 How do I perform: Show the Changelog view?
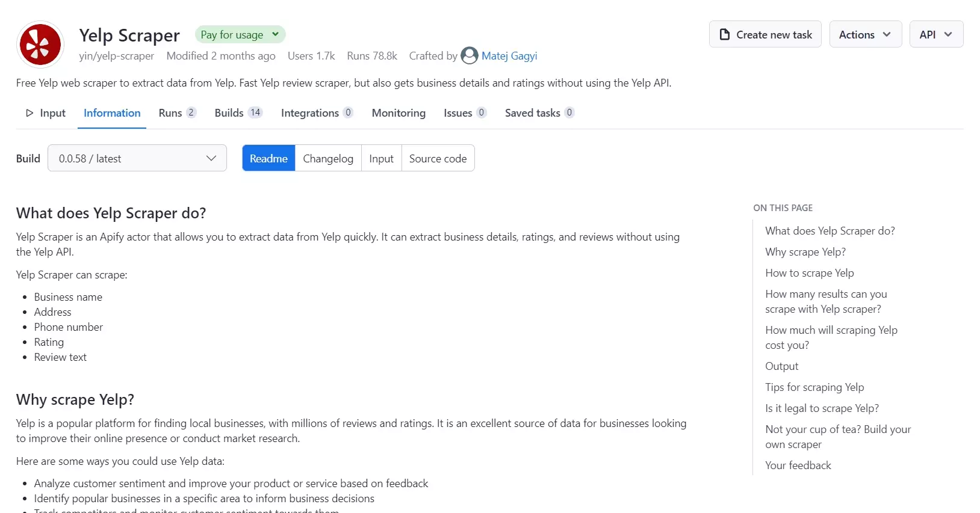pyautogui.click(x=328, y=159)
